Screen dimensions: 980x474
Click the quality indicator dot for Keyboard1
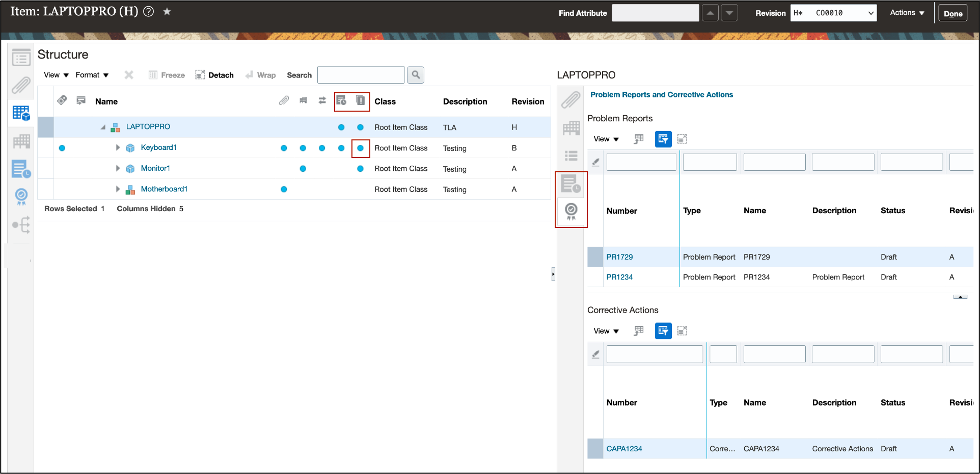click(360, 148)
